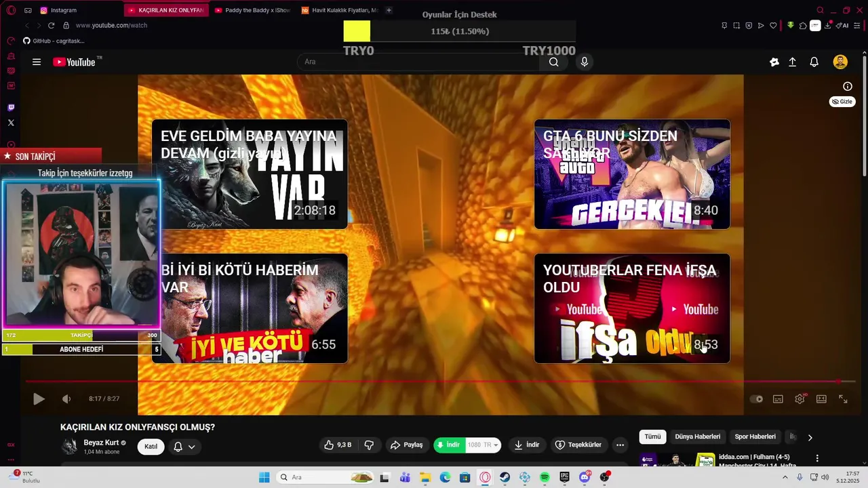This screenshot has width=868, height=488.
Task: Open options menu for iddaa.com recommended video
Action: point(817,458)
